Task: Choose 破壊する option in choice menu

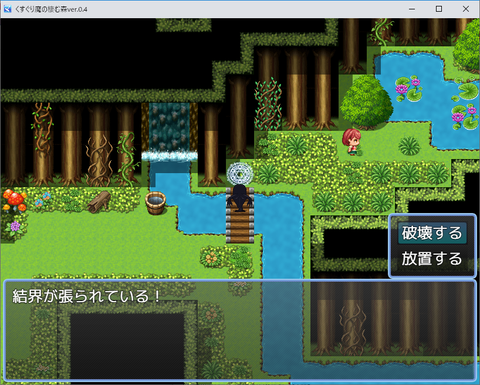Action: (432, 232)
